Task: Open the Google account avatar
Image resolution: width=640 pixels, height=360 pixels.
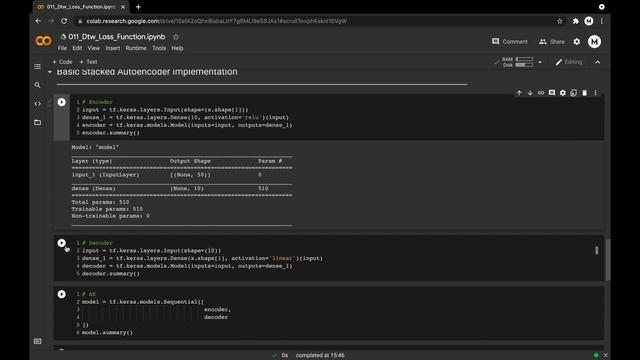Action: tap(594, 42)
